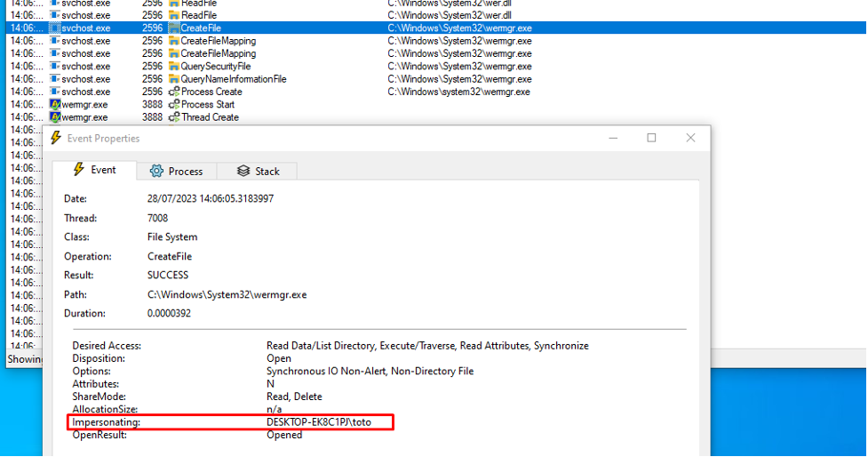Click the gear icon beside Process Create
This screenshot has height=457, width=868.
tap(174, 92)
